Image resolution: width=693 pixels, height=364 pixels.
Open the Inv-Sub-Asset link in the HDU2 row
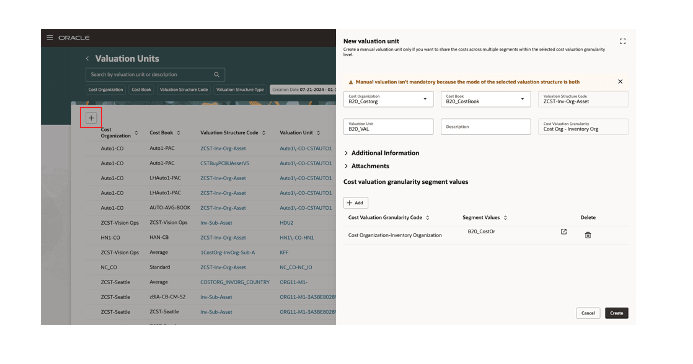216,223
